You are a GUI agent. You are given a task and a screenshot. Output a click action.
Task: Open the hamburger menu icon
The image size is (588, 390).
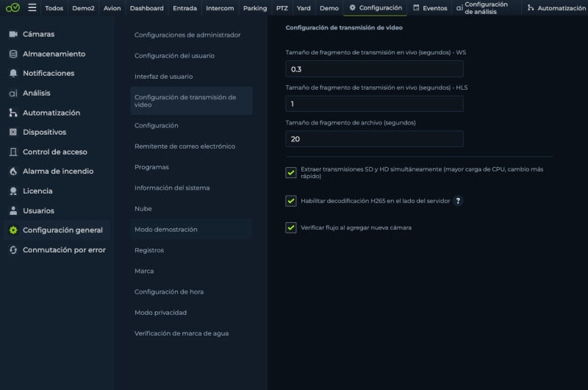pyautogui.click(x=32, y=7)
